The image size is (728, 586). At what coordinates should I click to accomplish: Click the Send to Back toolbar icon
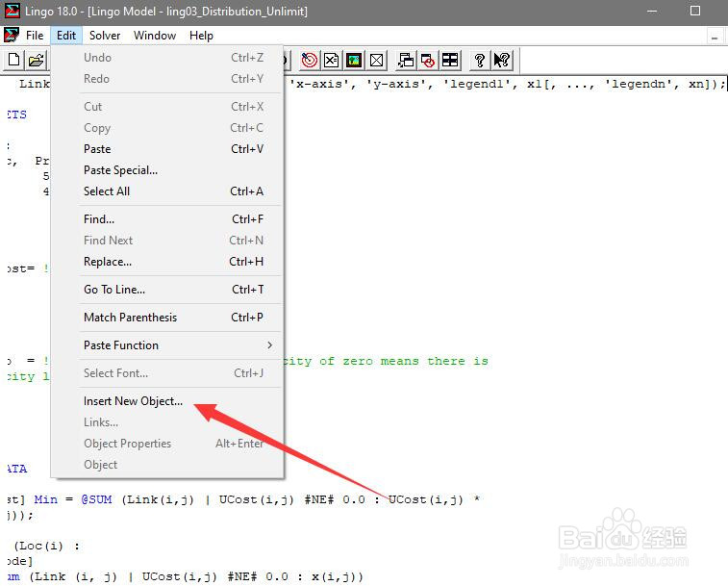[405, 60]
